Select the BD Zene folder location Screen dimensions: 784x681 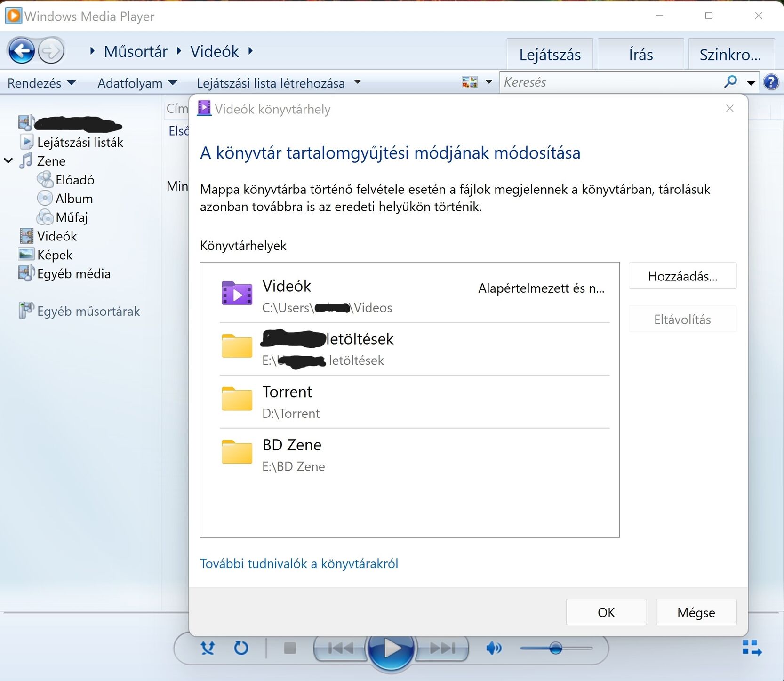click(x=414, y=455)
